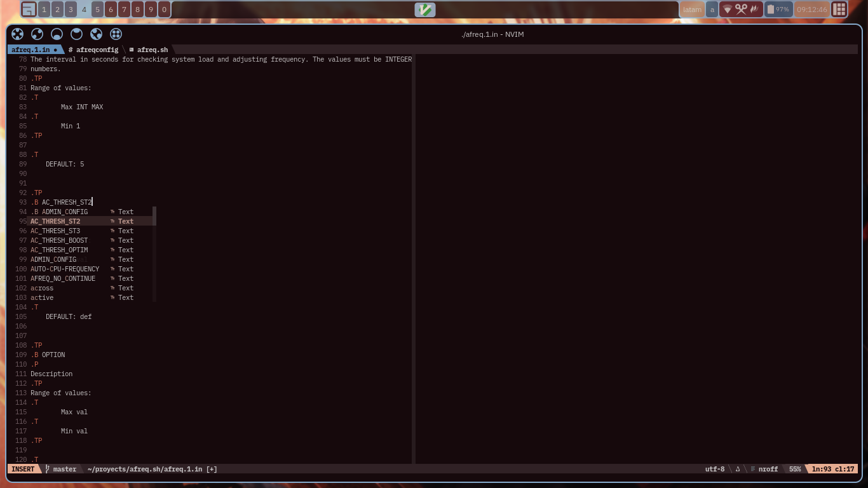Click the scissors clipboard tray icon
868x488 pixels.
click(741, 10)
